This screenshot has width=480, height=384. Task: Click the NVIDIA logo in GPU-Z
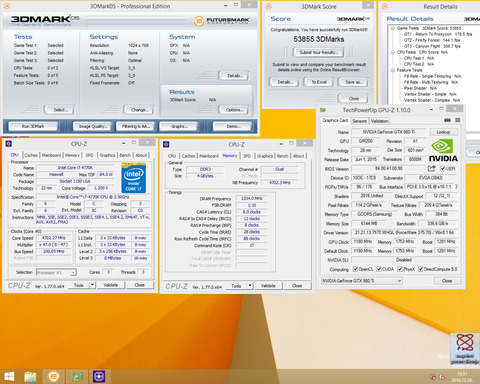pyautogui.click(x=443, y=150)
